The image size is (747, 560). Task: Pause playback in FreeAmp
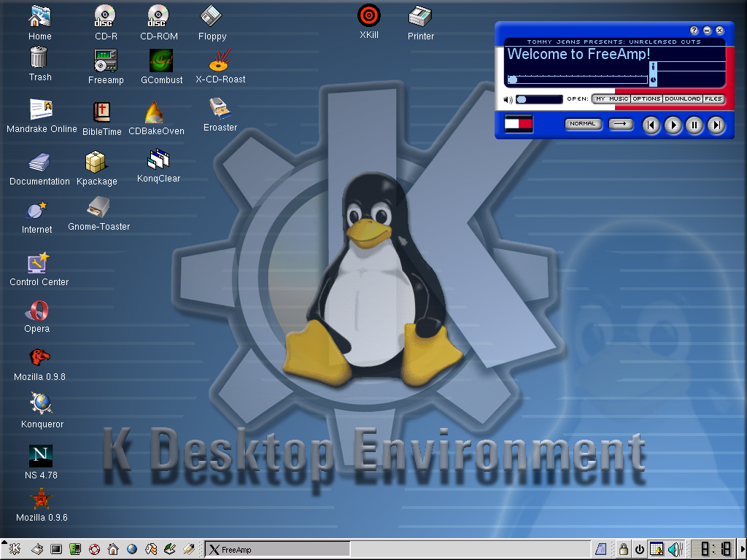(x=694, y=125)
